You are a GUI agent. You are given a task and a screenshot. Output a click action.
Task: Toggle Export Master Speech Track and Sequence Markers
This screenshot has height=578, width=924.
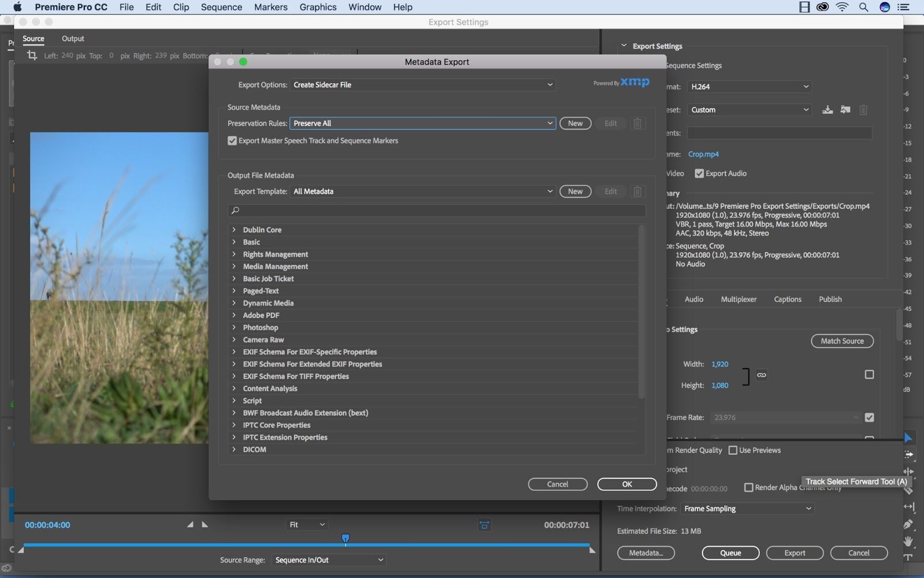point(232,140)
